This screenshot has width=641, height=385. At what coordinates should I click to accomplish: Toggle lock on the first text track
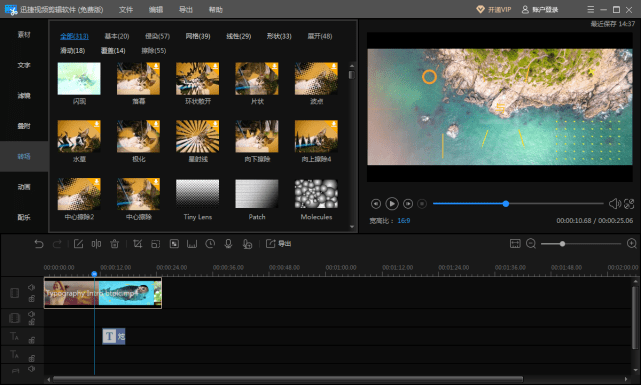[31, 340]
